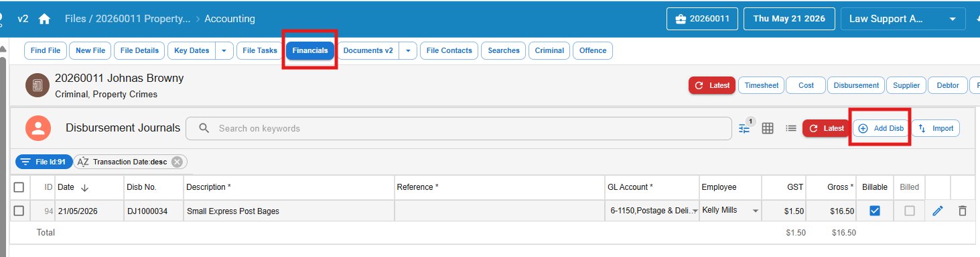Click the Accounting breadcrumb
This screenshot has height=257, width=980.
point(230,19)
